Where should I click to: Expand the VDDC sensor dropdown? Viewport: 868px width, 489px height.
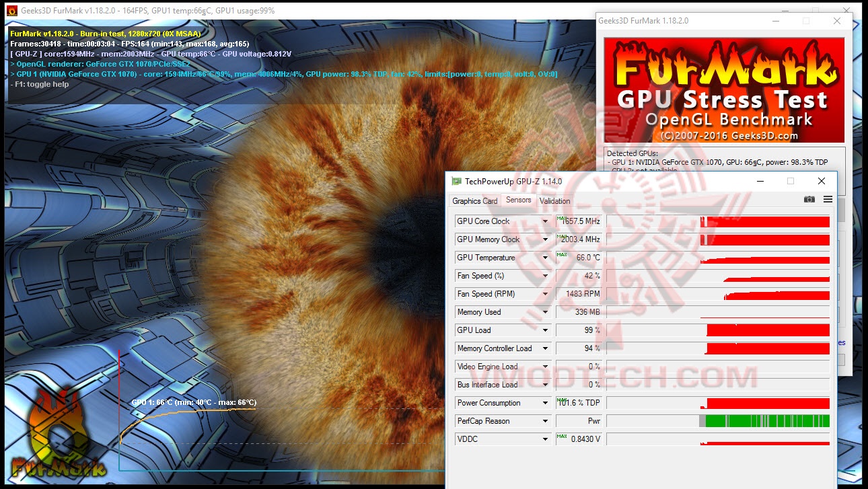pyautogui.click(x=546, y=439)
